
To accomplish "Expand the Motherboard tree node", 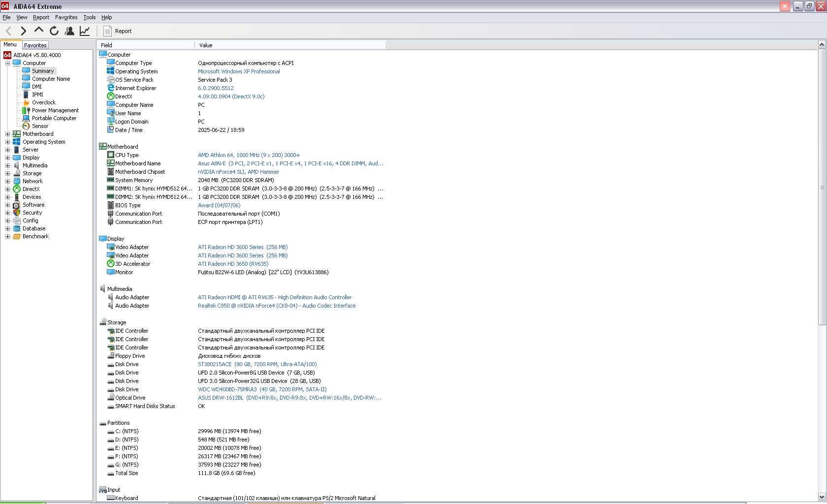I will (7, 134).
